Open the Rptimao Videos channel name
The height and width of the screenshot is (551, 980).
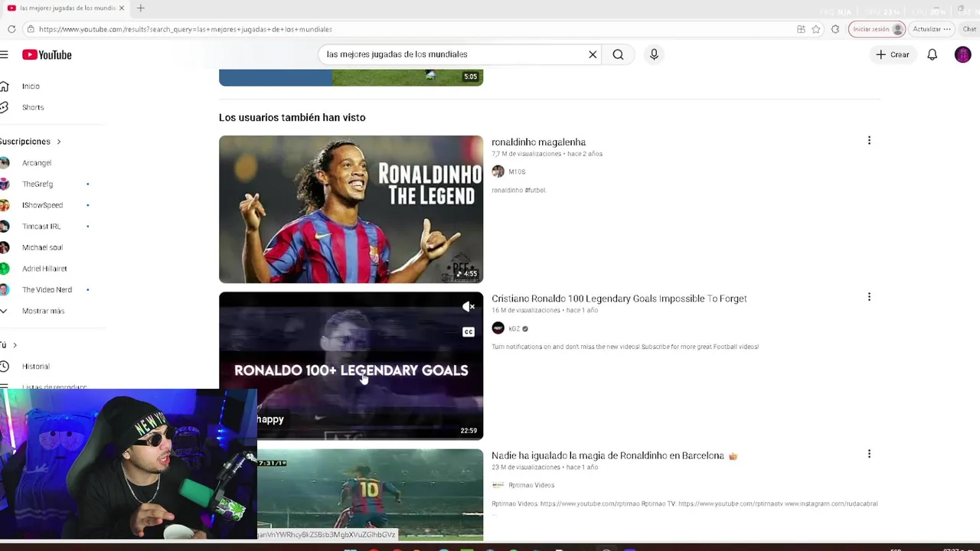point(531,485)
